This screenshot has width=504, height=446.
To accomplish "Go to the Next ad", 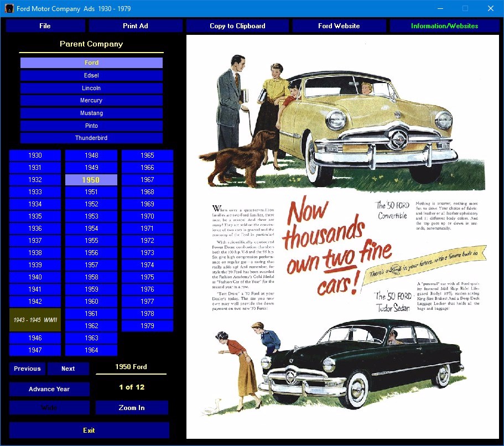I will click(68, 369).
